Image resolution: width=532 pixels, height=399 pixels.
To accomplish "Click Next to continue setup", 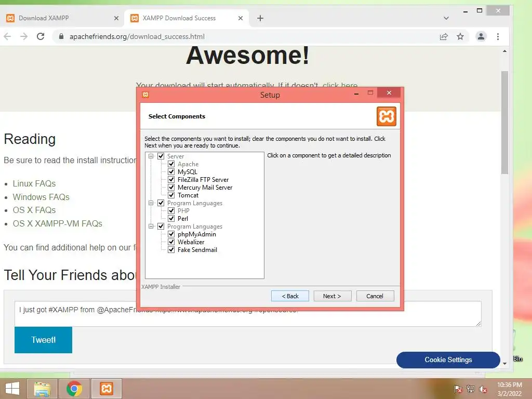I will pos(332,296).
